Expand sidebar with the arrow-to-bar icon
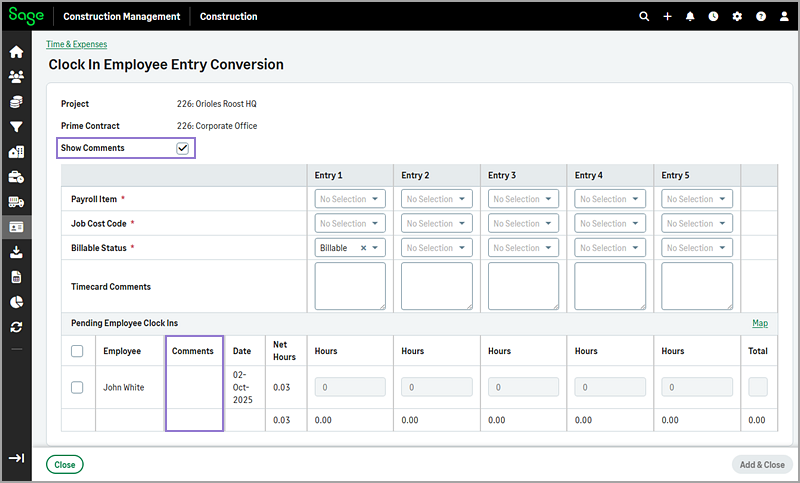The height and width of the screenshot is (483, 800). (x=16, y=458)
